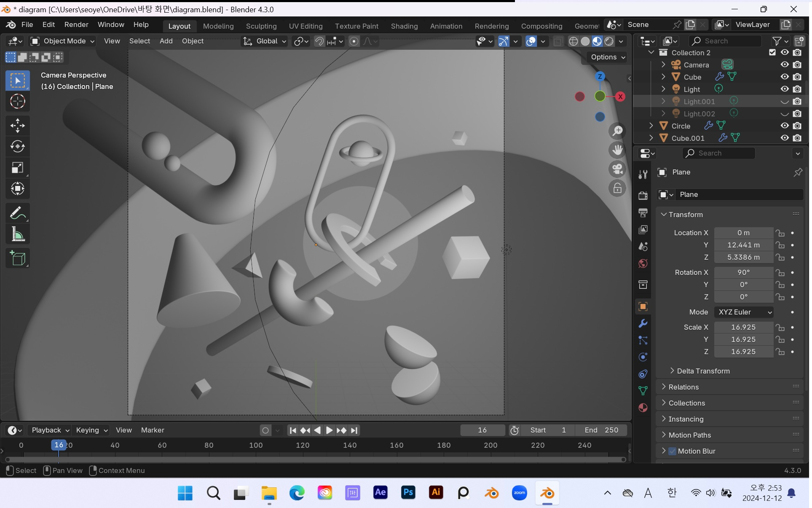Click the outliner Search field
This screenshot has height=508, width=812.
725,41
